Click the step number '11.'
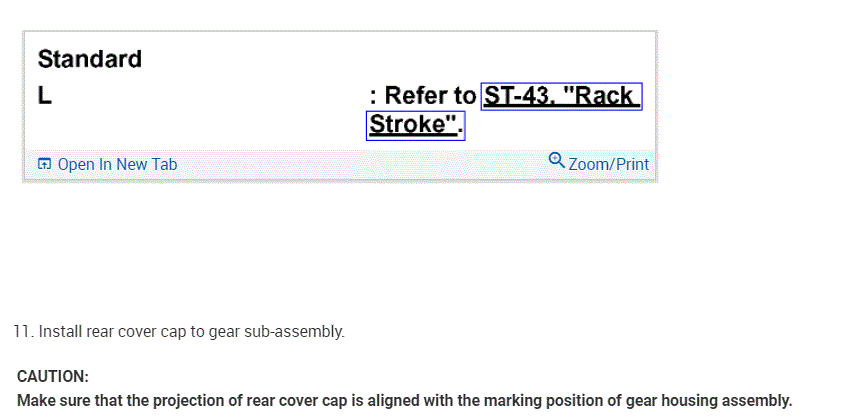 pyautogui.click(x=23, y=331)
